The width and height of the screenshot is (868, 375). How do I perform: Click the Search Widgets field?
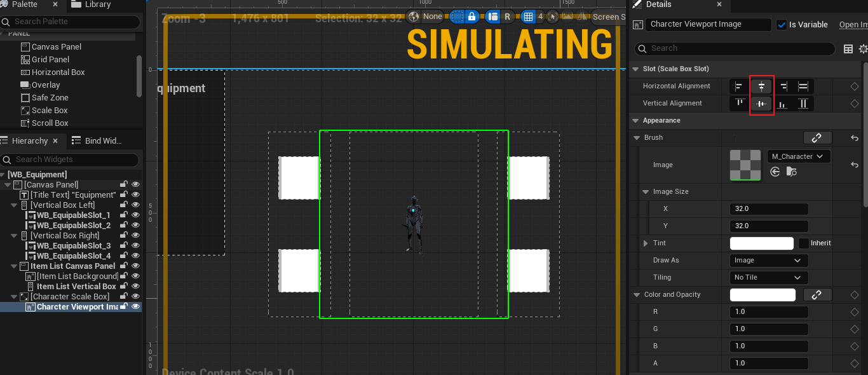tap(70, 160)
